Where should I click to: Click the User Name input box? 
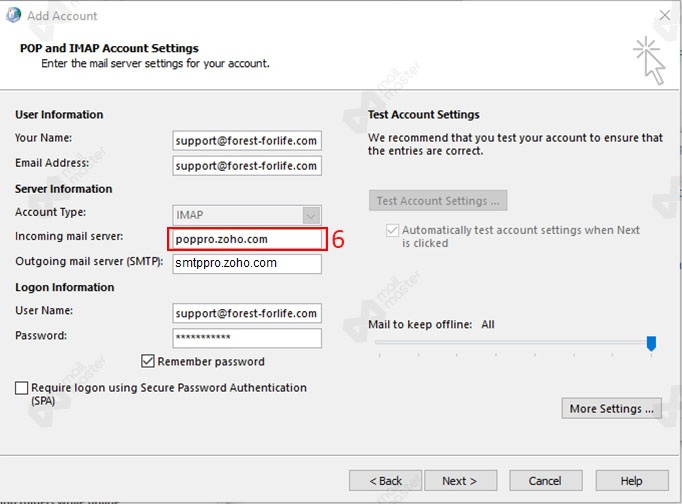(246, 313)
